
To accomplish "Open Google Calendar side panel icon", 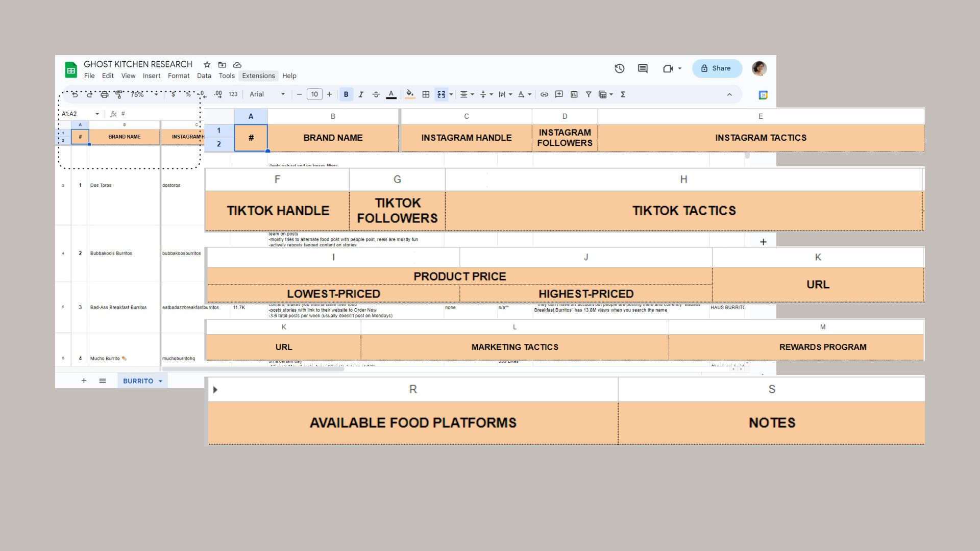I will tap(763, 95).
